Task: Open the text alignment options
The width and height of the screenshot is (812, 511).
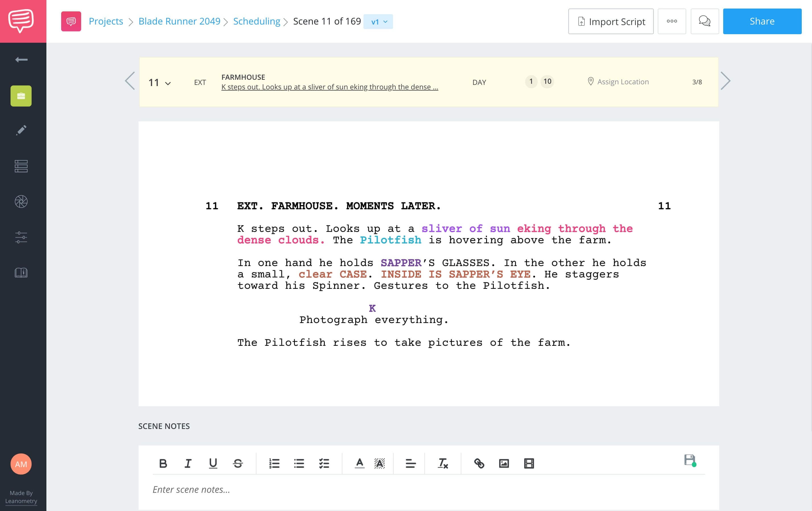Action: point(410,463)
